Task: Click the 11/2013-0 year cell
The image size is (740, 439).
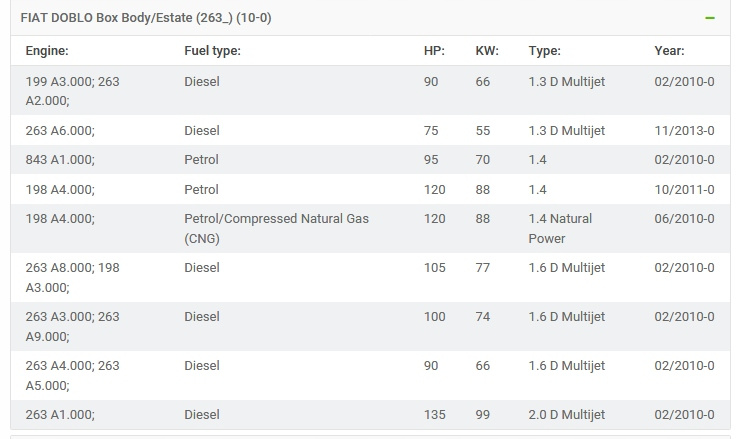Action: coord(684,130)
